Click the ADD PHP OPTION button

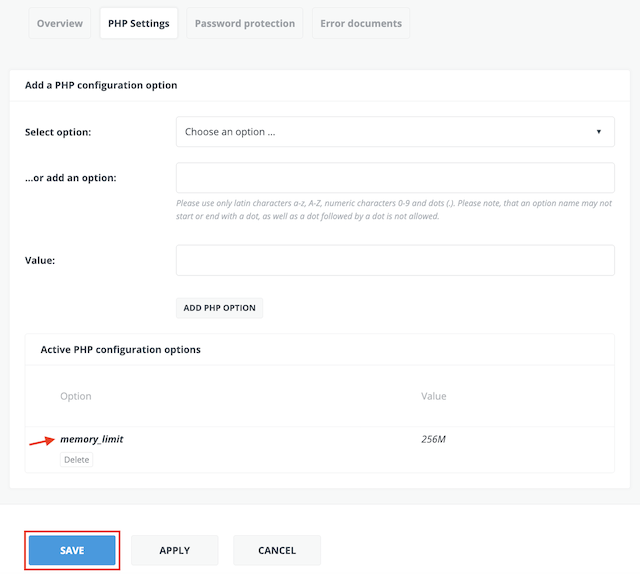tap(219, 308)
